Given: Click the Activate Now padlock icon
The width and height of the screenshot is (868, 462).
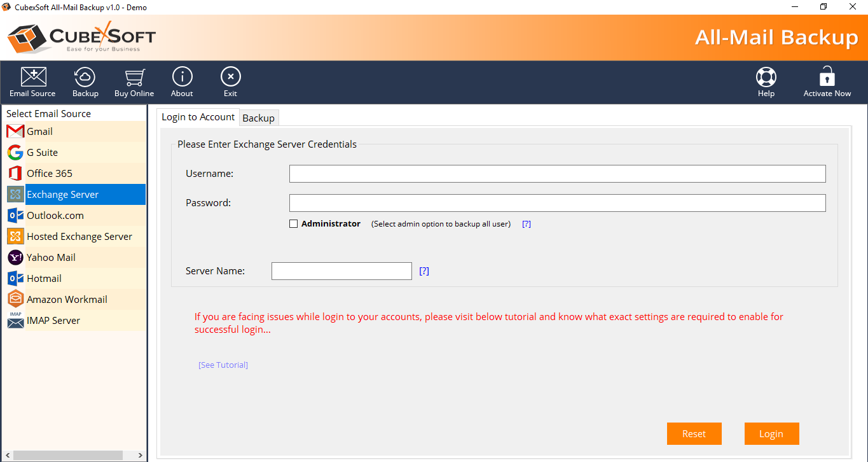Looking at the screenshot, I should click(x=827, y=76).
